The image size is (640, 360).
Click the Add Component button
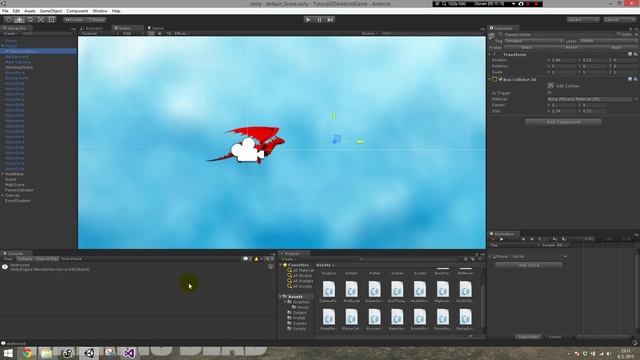[x=563, y=122]
